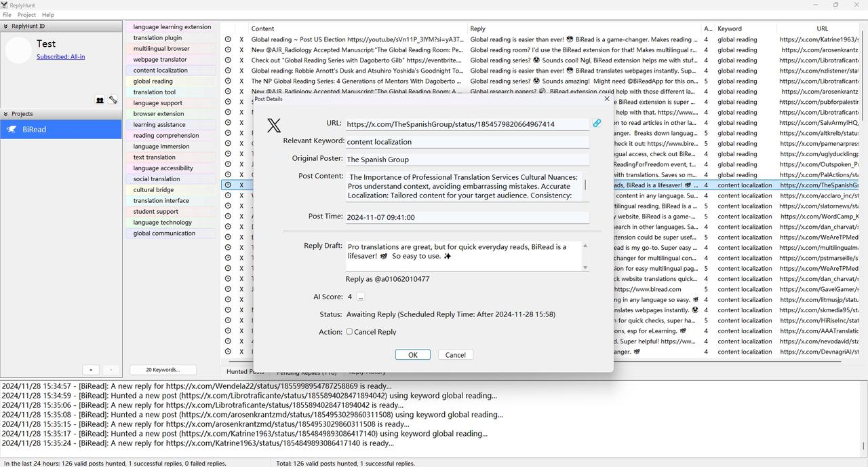Click into the URL field
The width and height of the screenshot is (868, 467).
467,124
